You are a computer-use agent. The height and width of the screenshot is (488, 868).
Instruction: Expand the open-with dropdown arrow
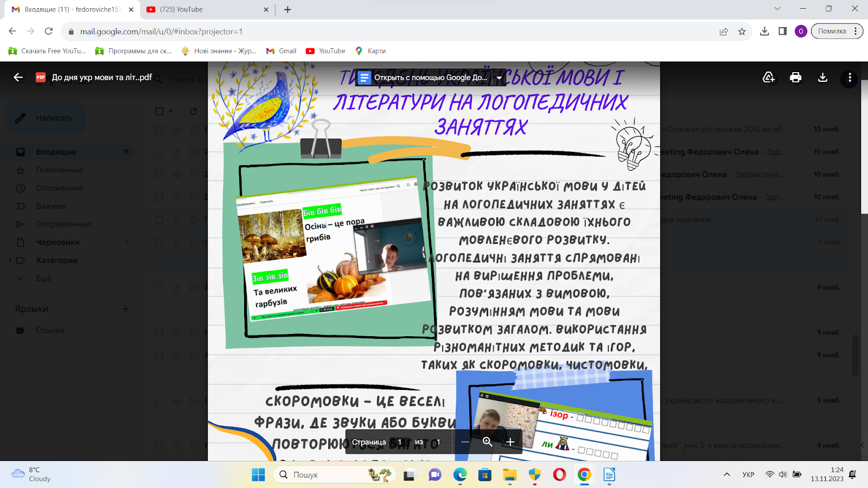click(499, 78)
